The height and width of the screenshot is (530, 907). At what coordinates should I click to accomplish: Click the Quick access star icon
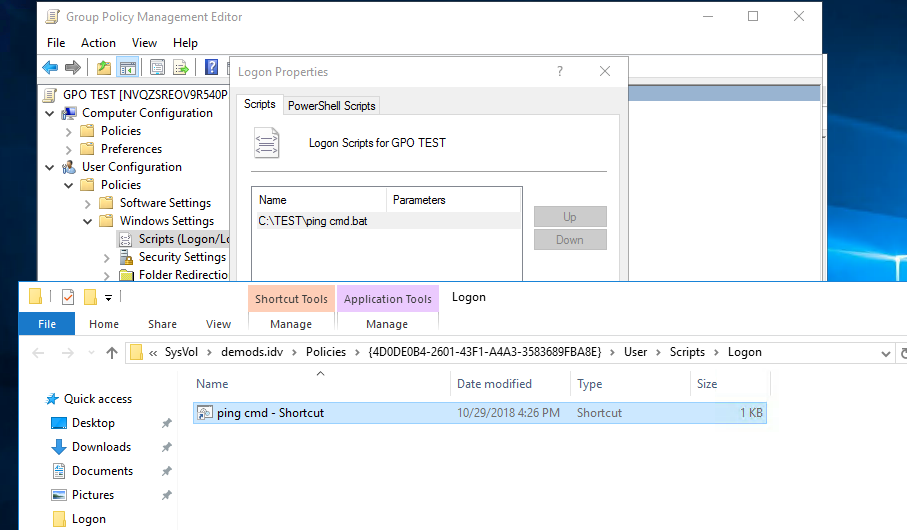pos(52,399)
